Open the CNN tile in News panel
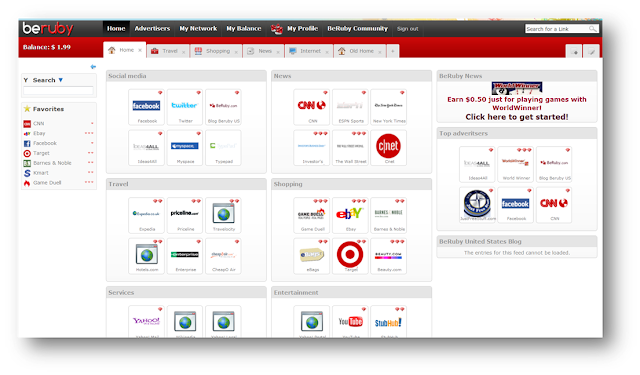Image resolution: width=640 pixels, height=375 pixels. point(312,107)
